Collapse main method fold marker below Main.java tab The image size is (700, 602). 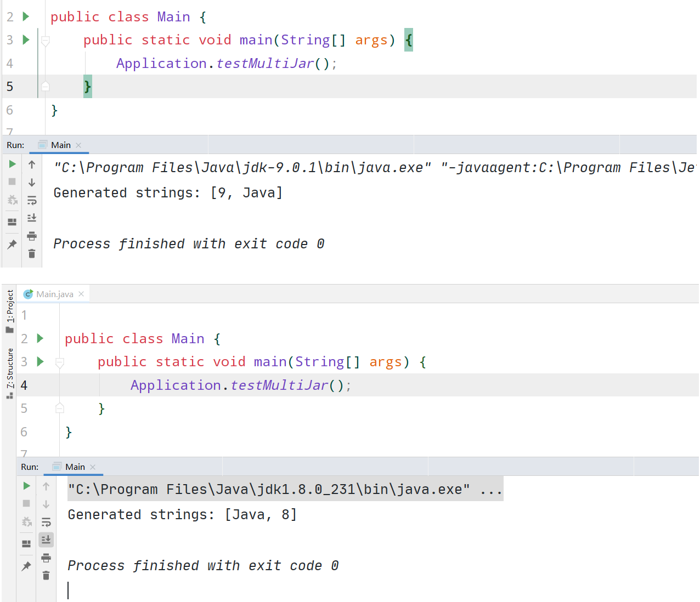(x=60, y=362)
